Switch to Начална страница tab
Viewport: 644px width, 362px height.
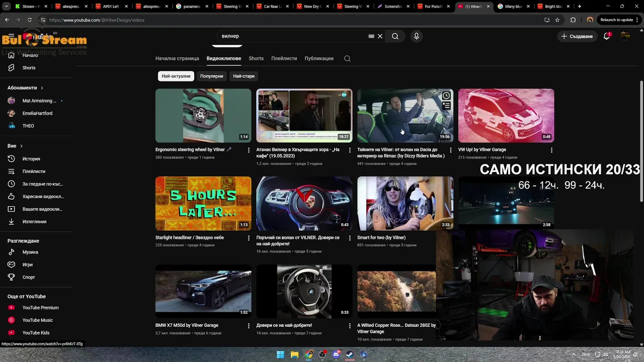click(x=177, y=58)
